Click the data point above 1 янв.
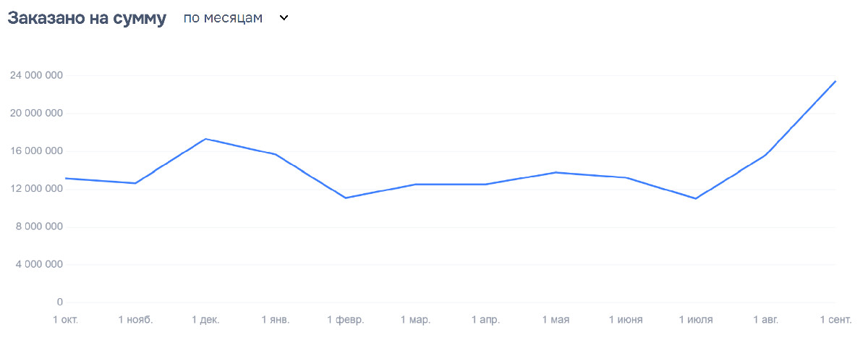 point(276,154)
